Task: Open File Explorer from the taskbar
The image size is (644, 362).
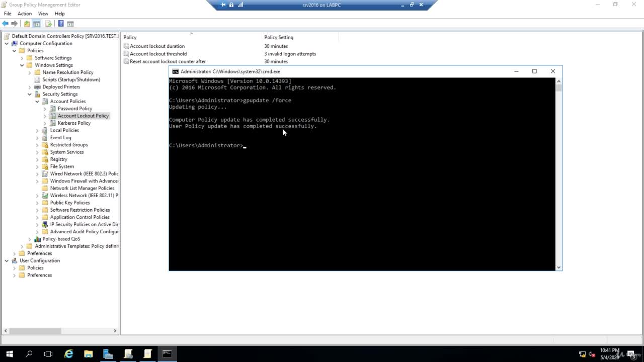Action: [x=88, y=354]
